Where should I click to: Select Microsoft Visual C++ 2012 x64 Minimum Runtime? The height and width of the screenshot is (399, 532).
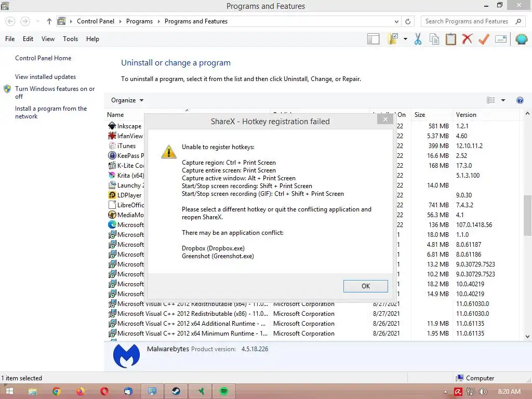click(312, 333)
